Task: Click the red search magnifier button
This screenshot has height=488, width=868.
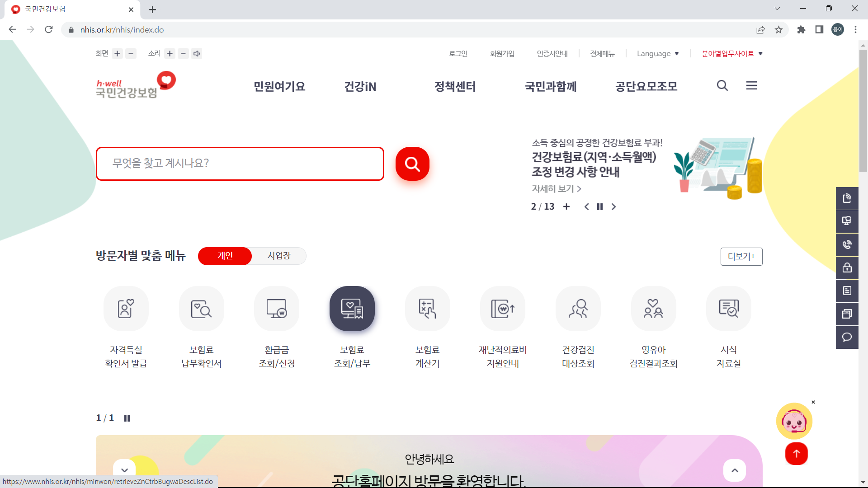Action: click(412, 164)
